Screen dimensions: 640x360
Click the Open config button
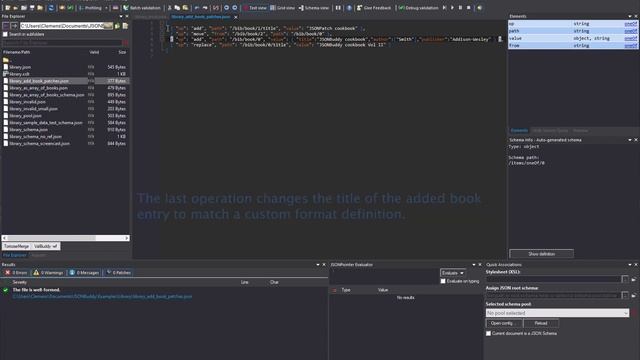[504, 323]
